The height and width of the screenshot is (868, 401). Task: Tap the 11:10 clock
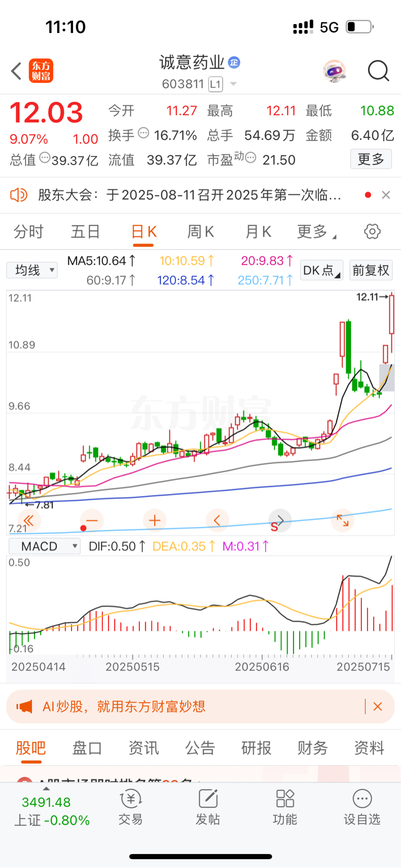(65, 27)
